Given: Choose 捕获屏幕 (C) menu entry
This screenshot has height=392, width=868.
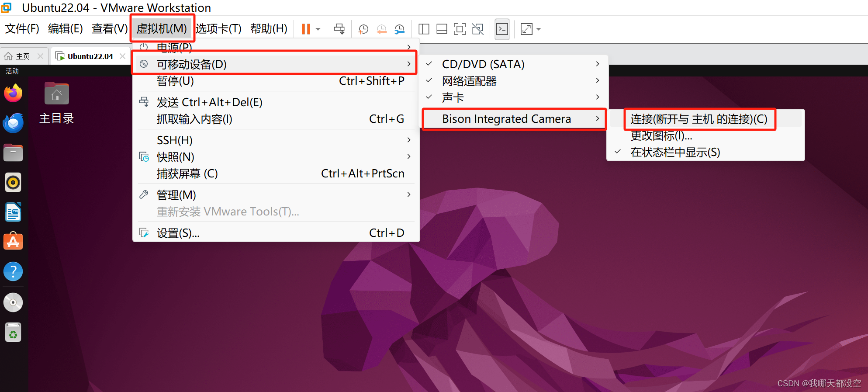Looking at the screenshot, I should 275,173.
